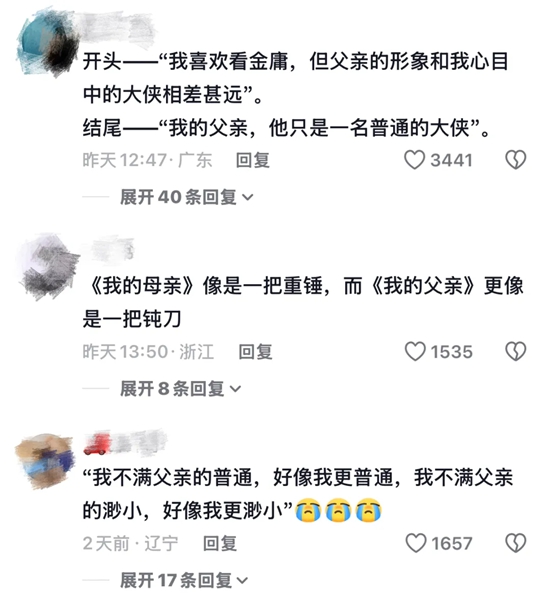The width and height of the screenshot is (550, 595).
Task: Open third commenter's username with red car
Action: pos(125,442)
